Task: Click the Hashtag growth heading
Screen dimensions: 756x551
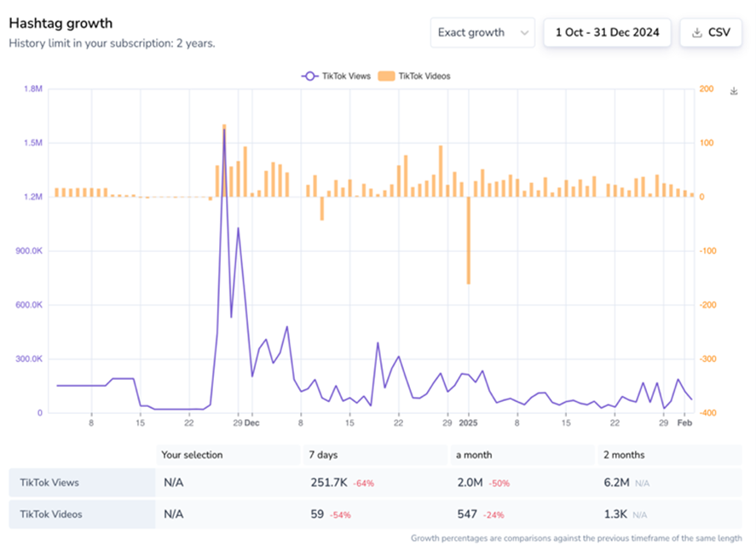Action: click(61, 23)
